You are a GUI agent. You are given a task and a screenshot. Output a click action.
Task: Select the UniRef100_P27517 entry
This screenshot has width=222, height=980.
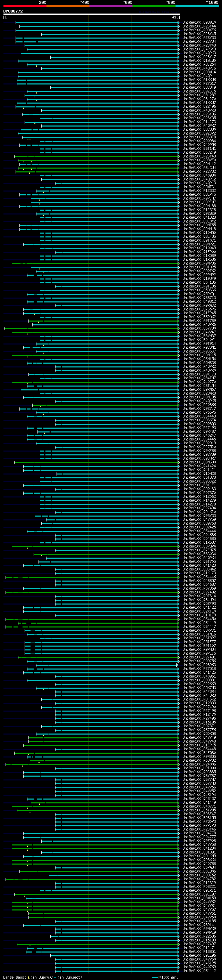199,84
